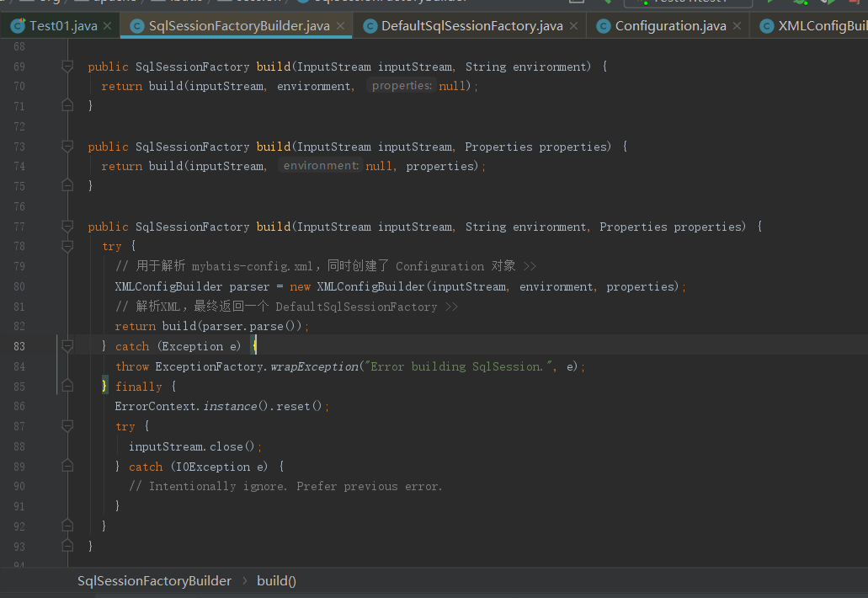Place cursor on 'parser' variable declaration line 80

pyautogui.click(x=249, y=287)
